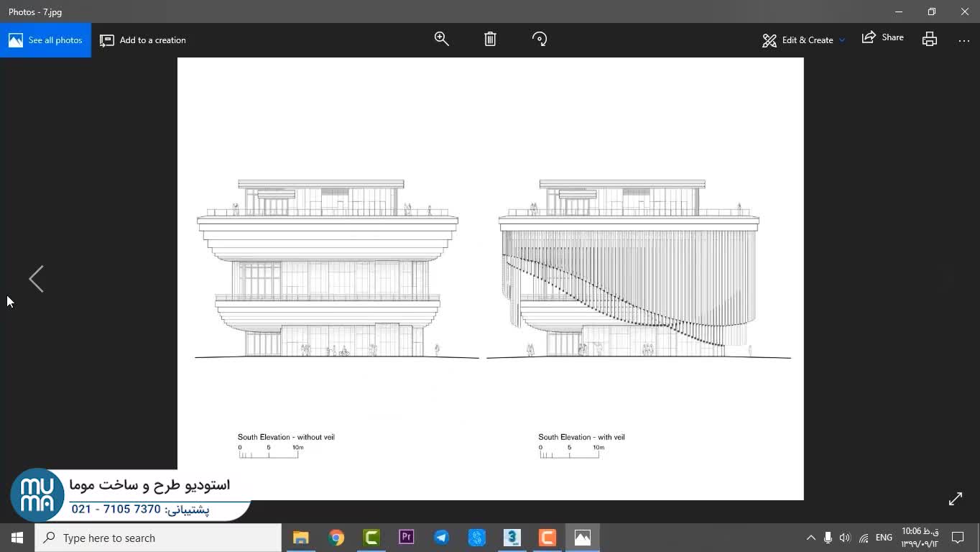980x552 pixels.
Task: Click See all photos
Action: click(x=46, y=40)
